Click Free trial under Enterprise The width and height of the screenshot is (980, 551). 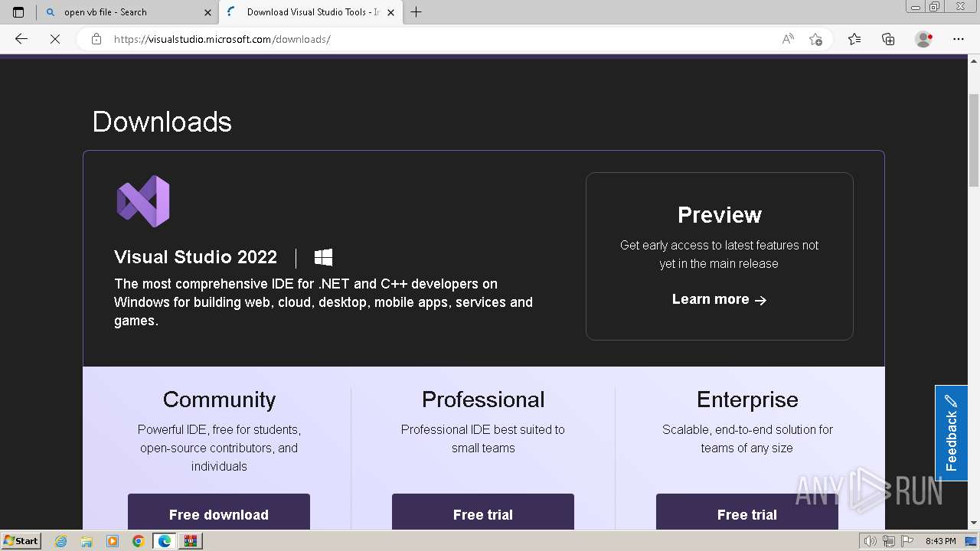pos(747,512)
